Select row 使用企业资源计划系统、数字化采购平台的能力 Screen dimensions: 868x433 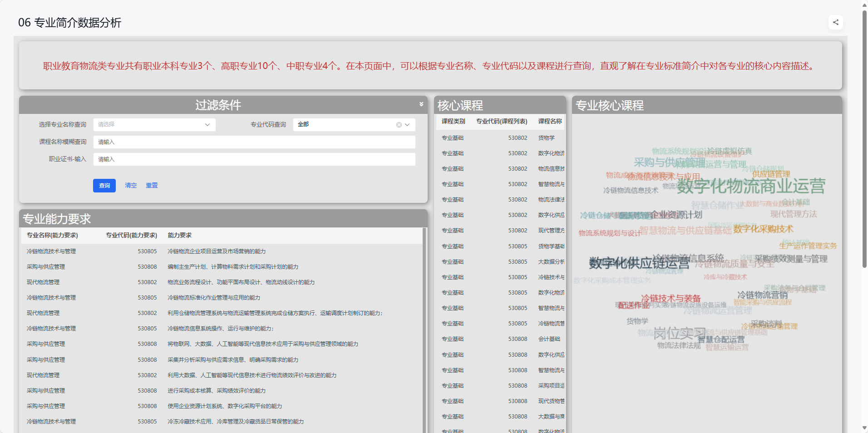click(x=222, y=406)
